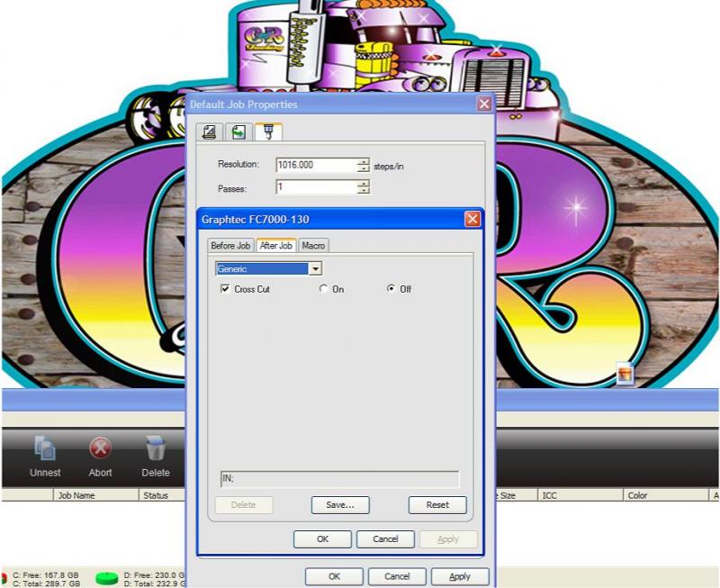Image resolution: width=720 pixels, height=588 pixels.
Task: Increase Resolution with up stepper arrow
Action: click(364, 162)
